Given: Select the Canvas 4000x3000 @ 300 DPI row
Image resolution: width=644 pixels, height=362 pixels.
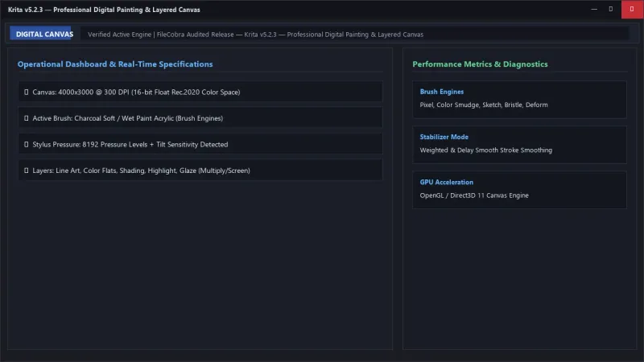Looking at the screenshot, I should tap(200, 92).
